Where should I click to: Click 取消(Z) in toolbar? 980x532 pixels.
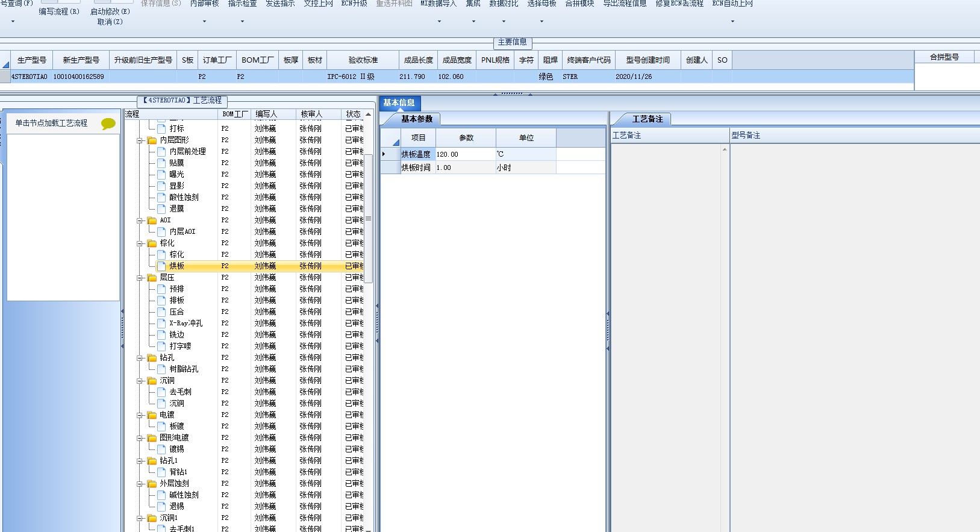point(110,22)
